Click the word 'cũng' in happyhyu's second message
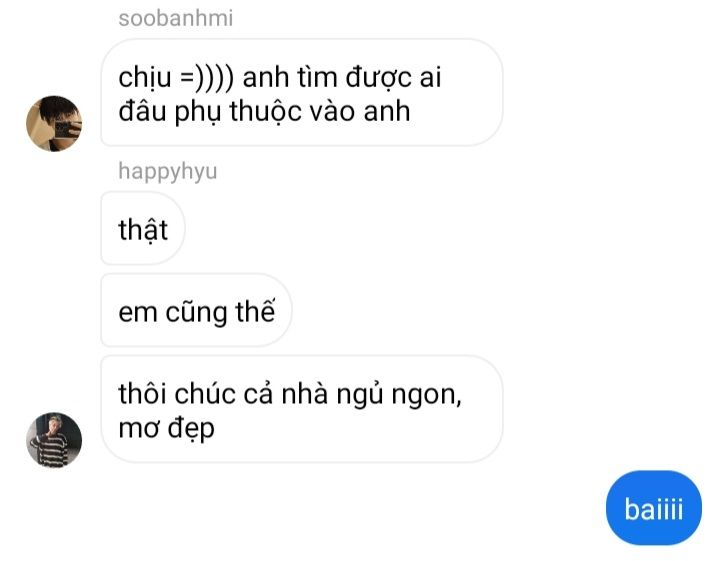 (197, 313)
